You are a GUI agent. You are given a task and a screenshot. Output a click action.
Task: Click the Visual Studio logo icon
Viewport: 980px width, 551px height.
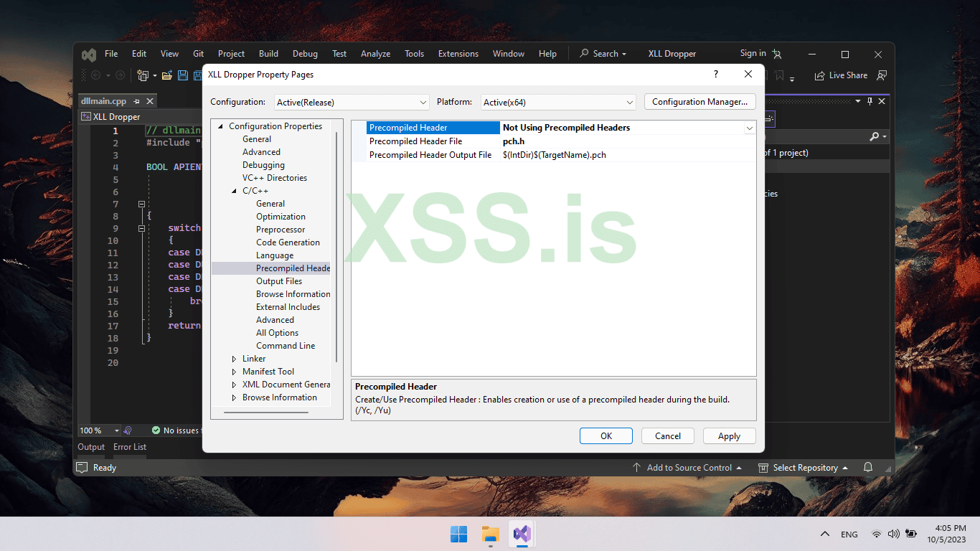tap(89, 55)
